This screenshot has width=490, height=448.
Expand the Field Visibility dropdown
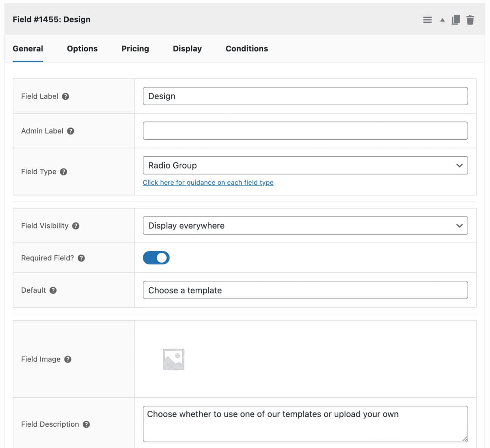pos(305,226)
